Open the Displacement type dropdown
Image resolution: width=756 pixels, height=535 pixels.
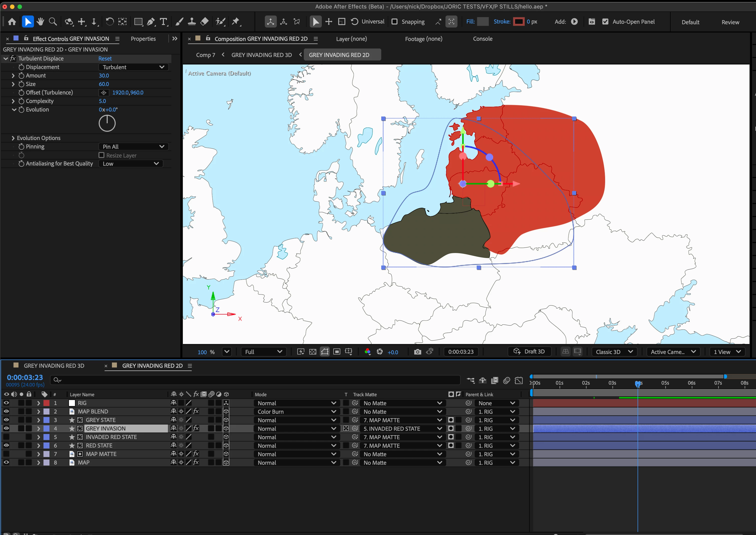click(133, 67)
